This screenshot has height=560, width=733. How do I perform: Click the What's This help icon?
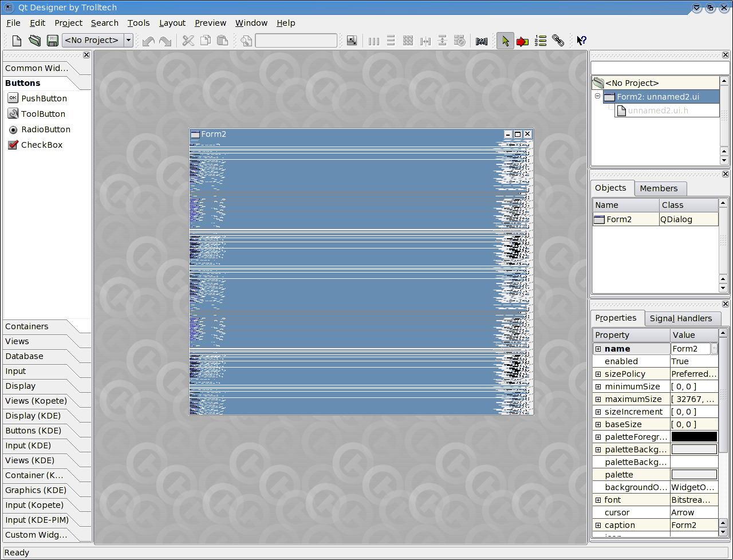pyautogui.click(x=581, y=41)
